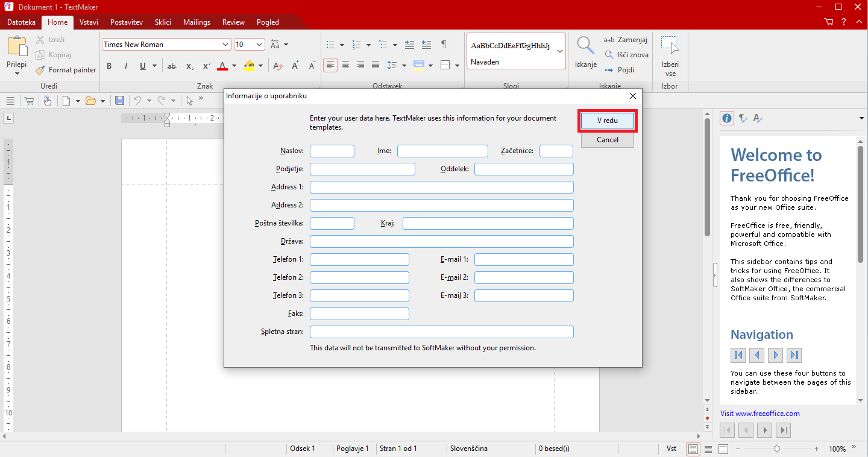Click the Spletna stran input field
868x457 pixels.
pos(442,332)
